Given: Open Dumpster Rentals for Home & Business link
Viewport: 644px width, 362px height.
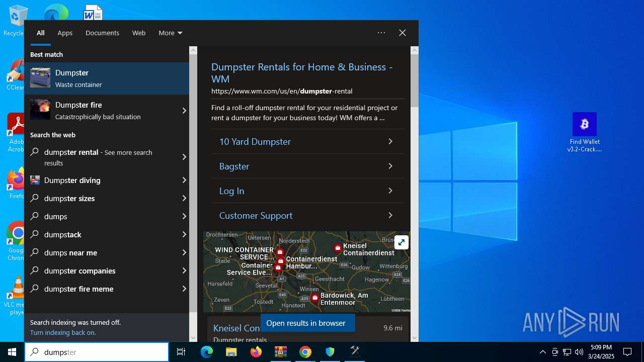Looking at the screenshot, I should click(x=302, y=73).
